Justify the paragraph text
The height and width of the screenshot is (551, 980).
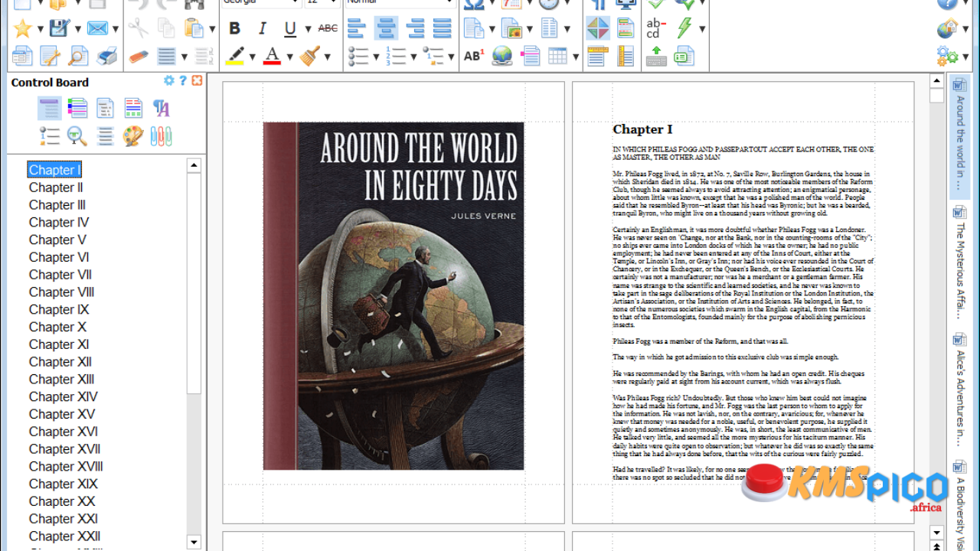(443, 28)
